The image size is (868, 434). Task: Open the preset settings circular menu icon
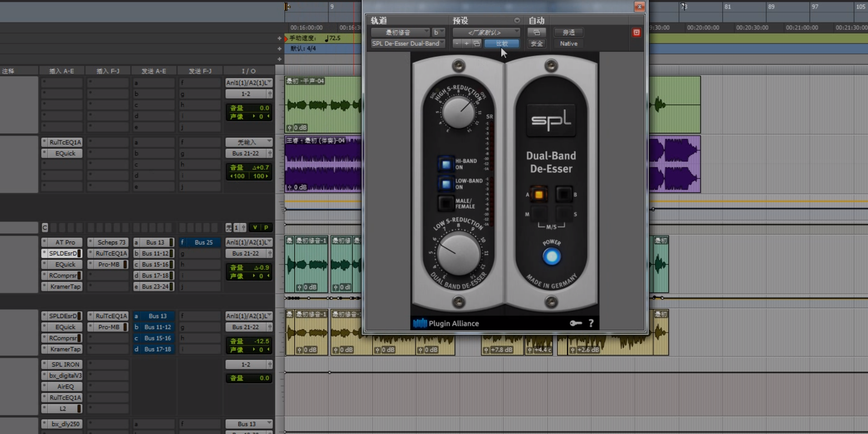click(517, 21)
